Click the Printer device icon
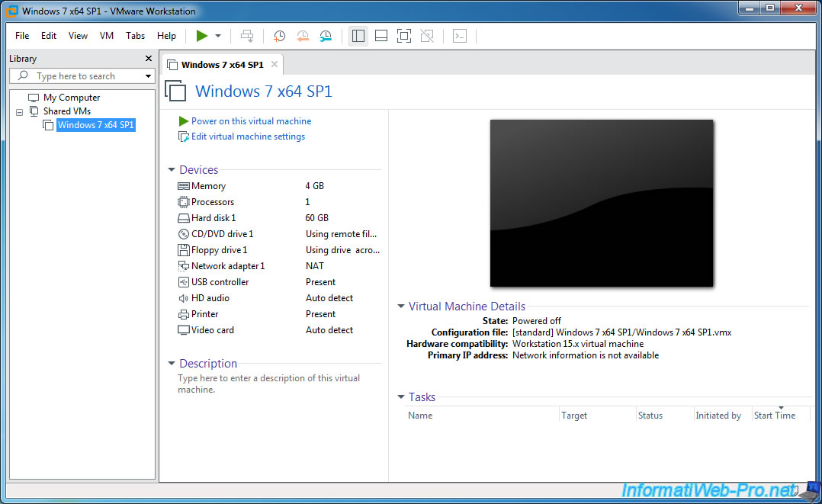The image size is (822, 504). 184,314
